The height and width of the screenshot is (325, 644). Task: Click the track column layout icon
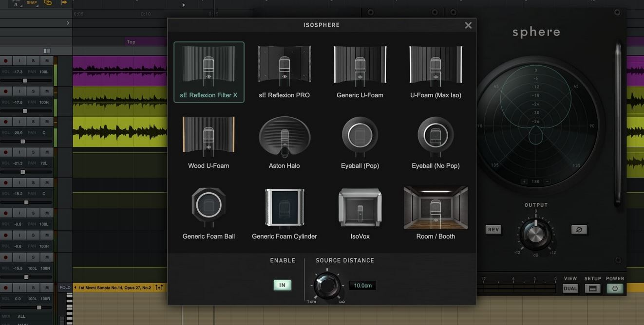tap(47, 51)
